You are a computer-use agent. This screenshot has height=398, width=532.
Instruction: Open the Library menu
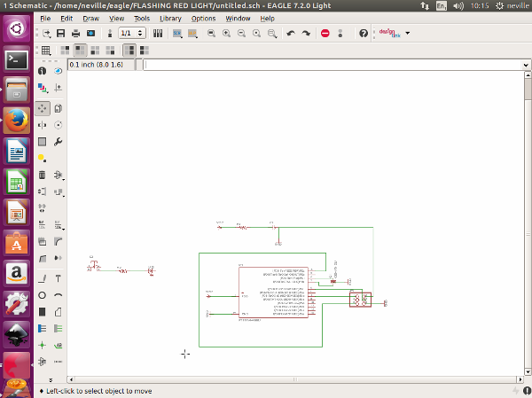point(170,18)
